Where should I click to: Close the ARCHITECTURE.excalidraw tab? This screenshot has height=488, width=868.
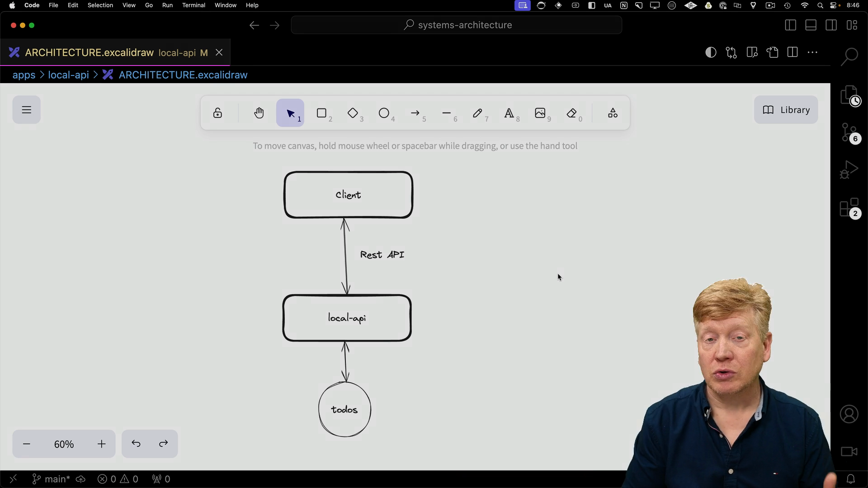tap(219, 52)
